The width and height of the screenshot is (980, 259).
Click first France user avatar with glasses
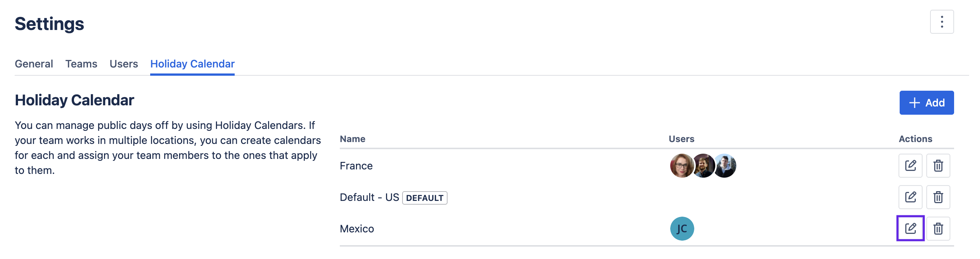tap(680, 166)
